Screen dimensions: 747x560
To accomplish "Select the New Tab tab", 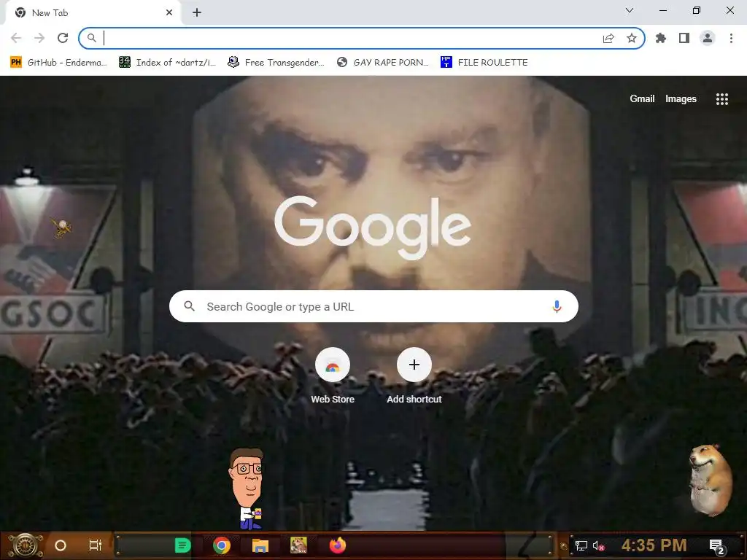I will point(93,13).
